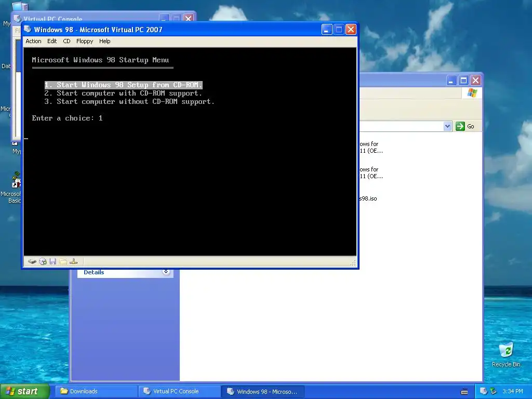Open the address bar dropdown in Downloads window
532x399 pixels.
[447, 126]
